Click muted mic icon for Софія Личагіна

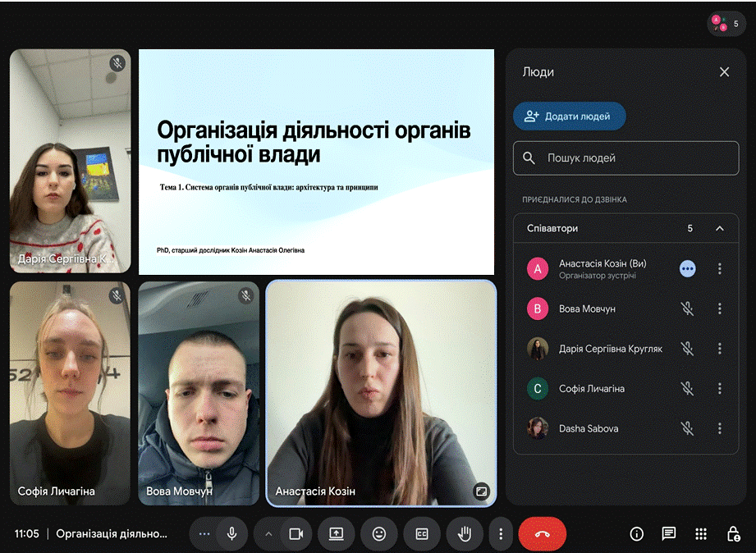click(x=688, y=389)
